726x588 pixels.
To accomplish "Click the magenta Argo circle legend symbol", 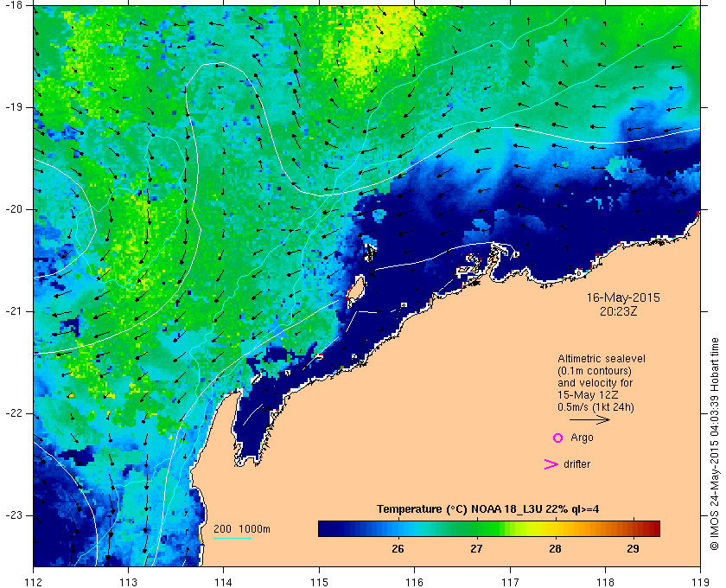I will coord(558,438).
